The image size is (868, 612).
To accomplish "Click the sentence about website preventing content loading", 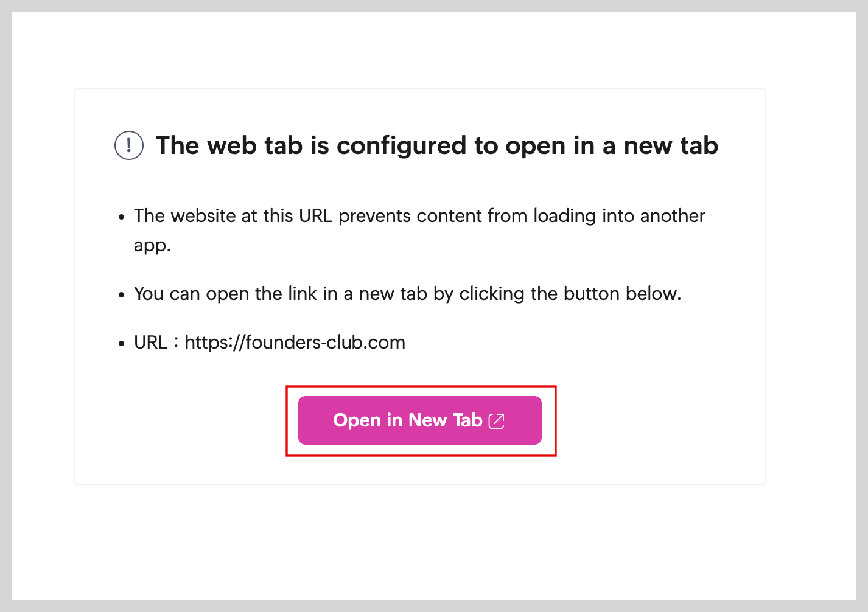I will coord(419,217).
